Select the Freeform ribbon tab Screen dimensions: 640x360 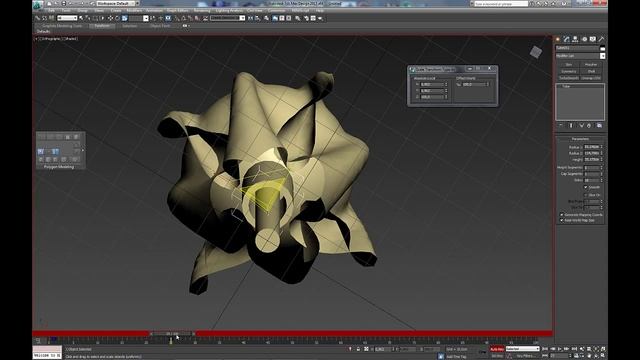[102, 26]
